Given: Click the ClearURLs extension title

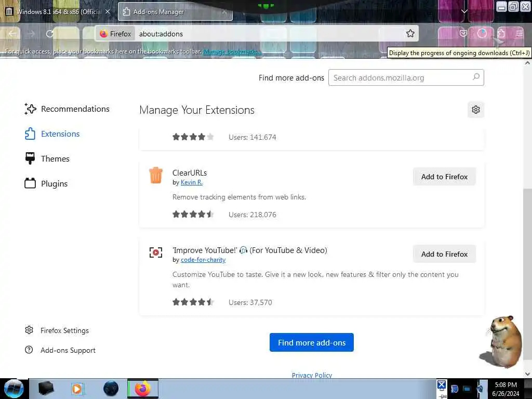Looking at the screenshot, I should coord(190,172).
